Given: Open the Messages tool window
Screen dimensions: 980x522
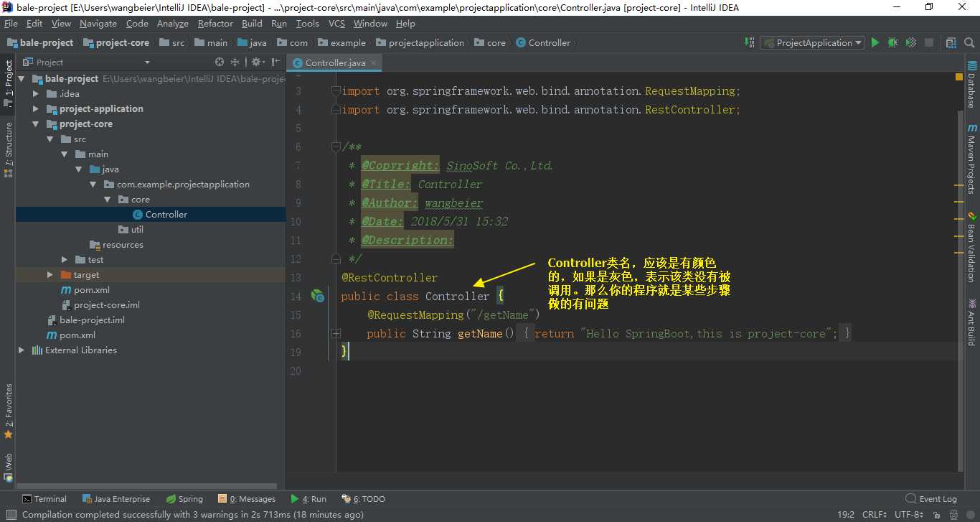Looking at the screenshot, I should pos(247,499).
